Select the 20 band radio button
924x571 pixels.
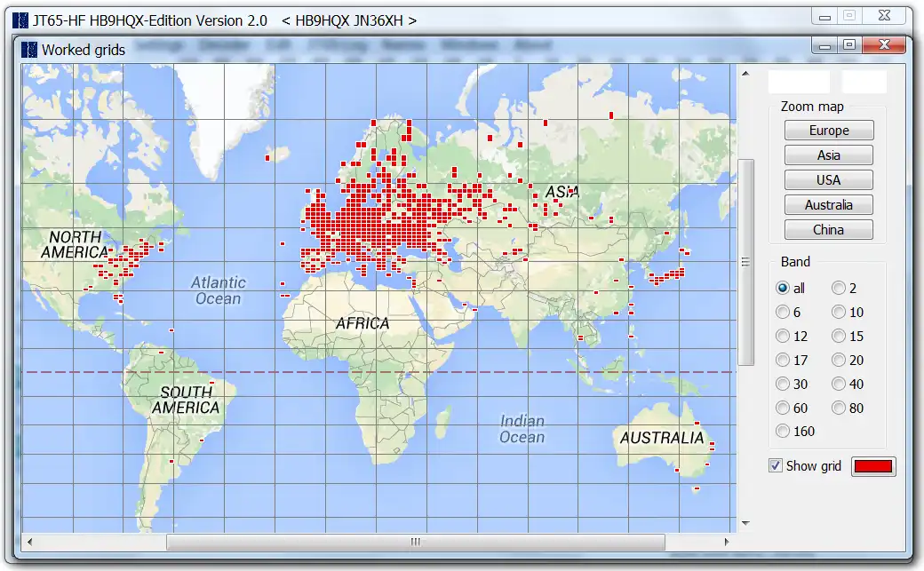click(x=839, y=360)
